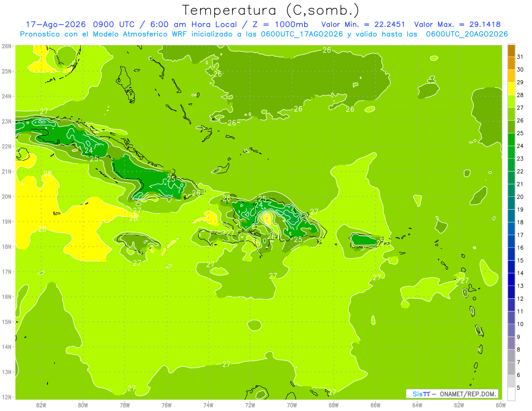532x411 pixels.
Task: Click legend value label '18'
Action: pyautogui.click(x=520, y=222)
